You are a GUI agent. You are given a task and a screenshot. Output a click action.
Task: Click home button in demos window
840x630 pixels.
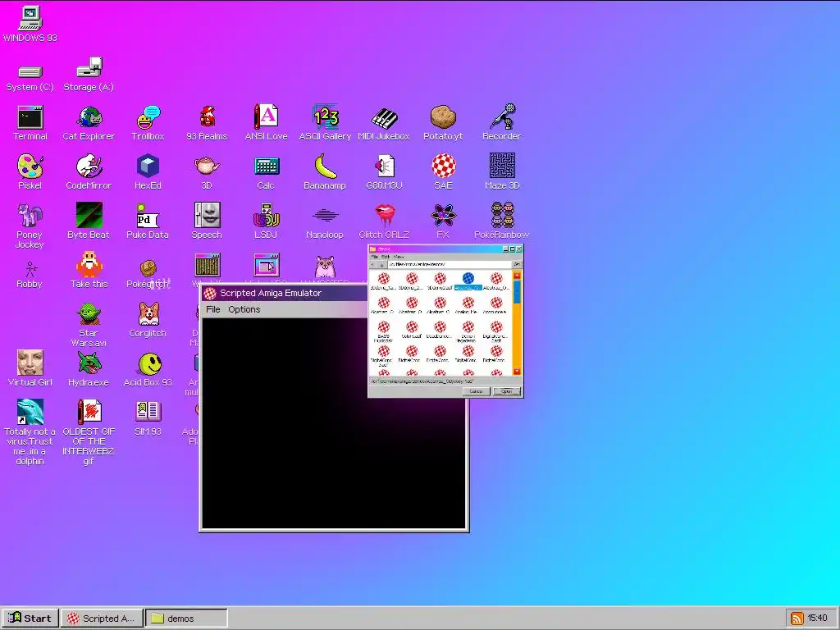click(381, 265)
